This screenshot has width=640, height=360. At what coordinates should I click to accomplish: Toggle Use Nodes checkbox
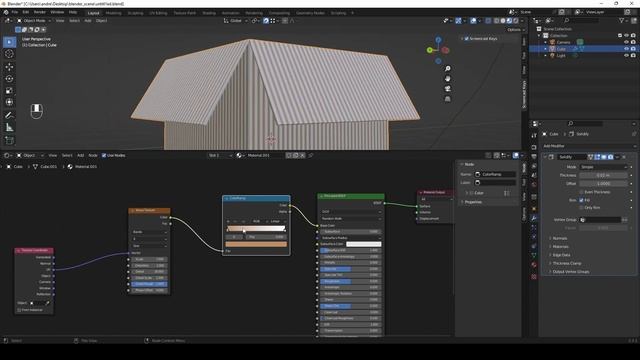point(104,156)
